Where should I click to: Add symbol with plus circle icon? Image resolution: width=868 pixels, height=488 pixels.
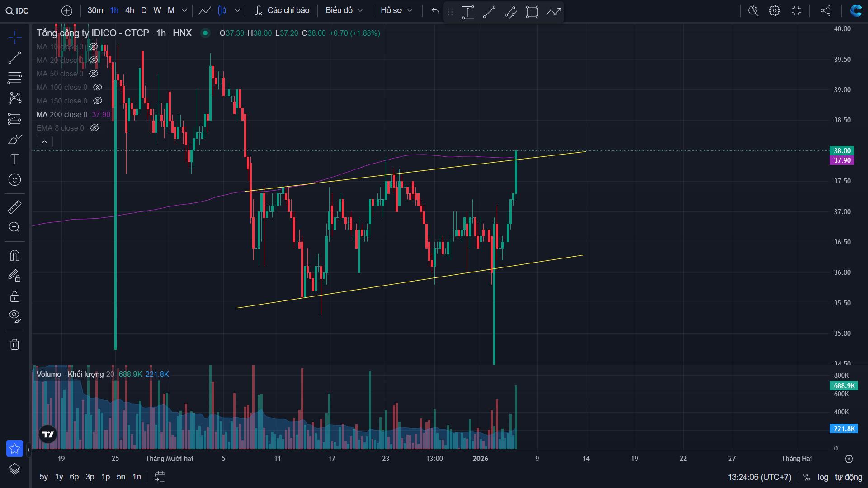[x=66, y=10]
